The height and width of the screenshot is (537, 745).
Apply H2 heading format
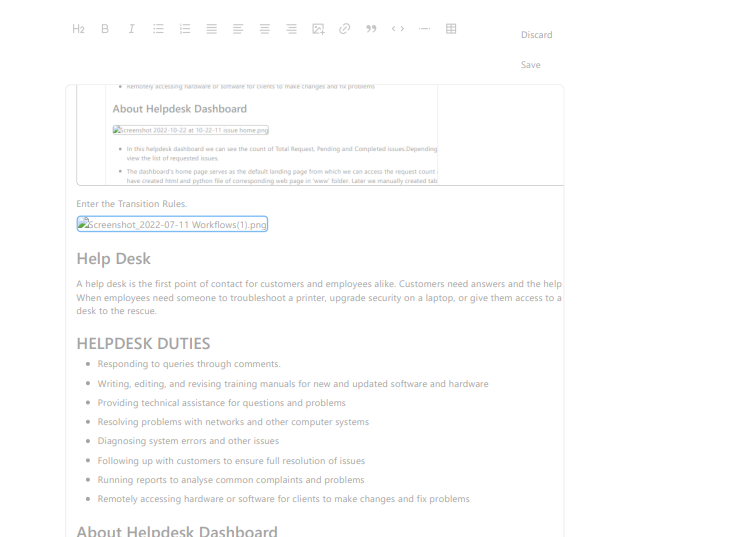(x=79, y=29)
